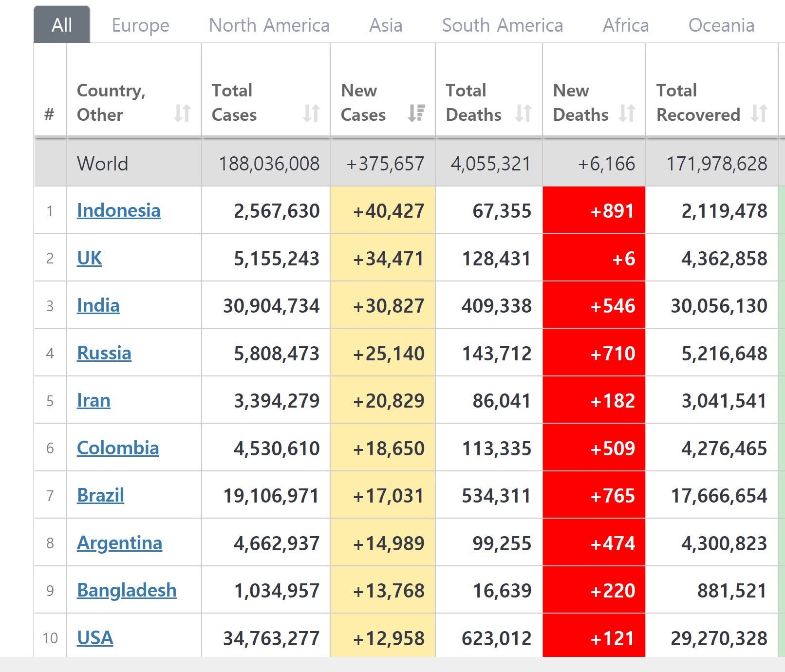Click the New Deaths sort icon
This screenshot has width=785, height=672.
tap(627, 113)
